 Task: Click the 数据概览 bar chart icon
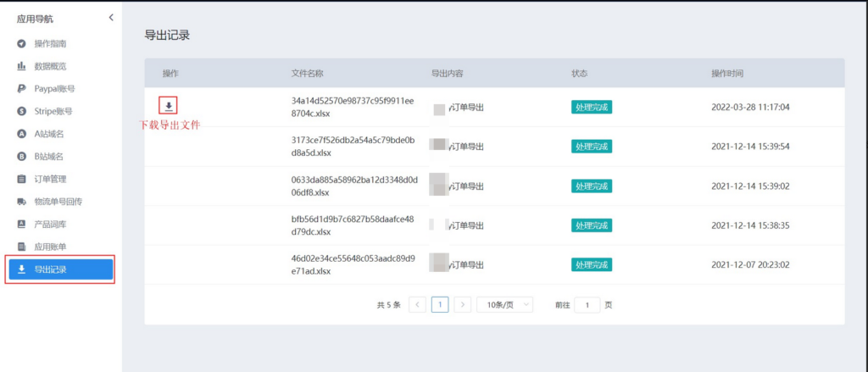click(x=21, y=66)
